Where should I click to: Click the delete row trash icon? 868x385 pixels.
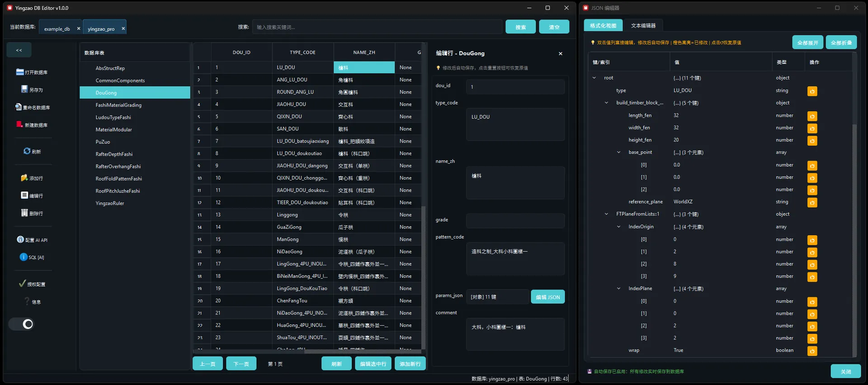coord(24,213)
